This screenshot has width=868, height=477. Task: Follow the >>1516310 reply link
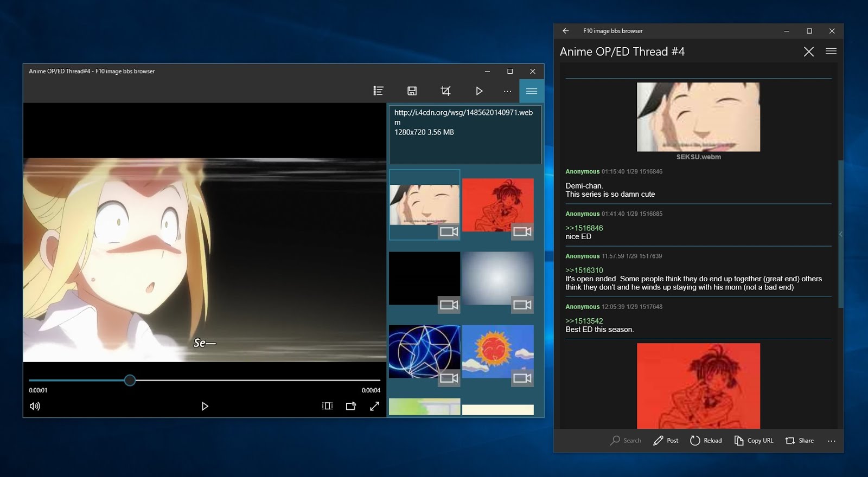[x=584, y=270]
